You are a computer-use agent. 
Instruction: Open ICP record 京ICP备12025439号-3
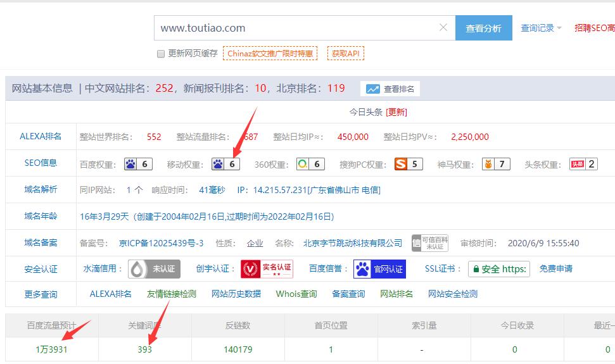coord(161,243)
